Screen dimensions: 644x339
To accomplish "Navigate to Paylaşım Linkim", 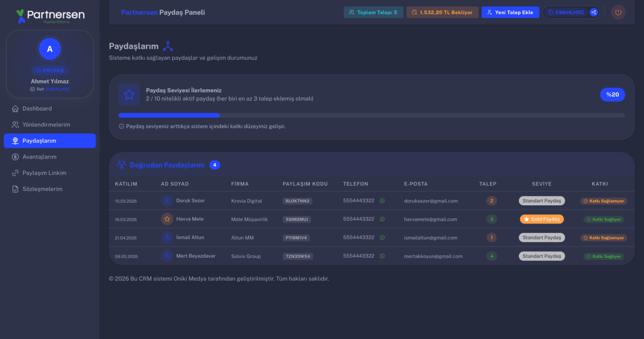I will (x=50, y=173).
